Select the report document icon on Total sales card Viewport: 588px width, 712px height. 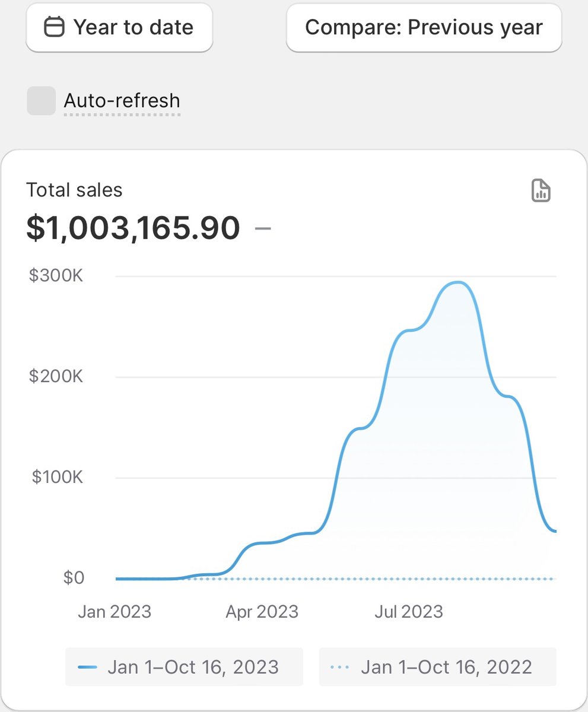pyautogui.click(x=541, y=190)
